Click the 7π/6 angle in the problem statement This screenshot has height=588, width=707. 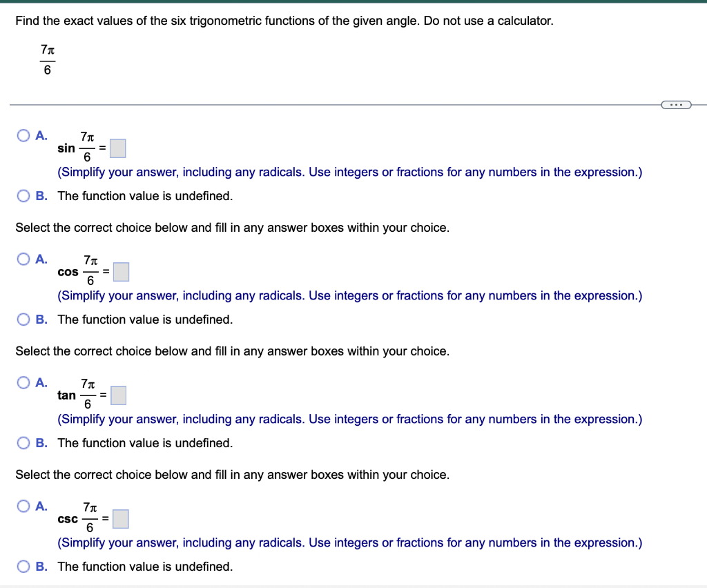pos(46,60)
